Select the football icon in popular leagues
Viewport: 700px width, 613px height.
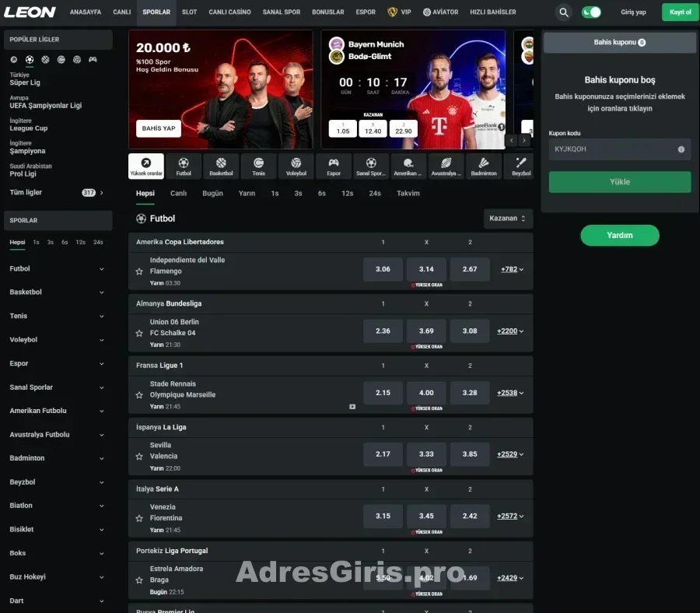pos(30,59)
